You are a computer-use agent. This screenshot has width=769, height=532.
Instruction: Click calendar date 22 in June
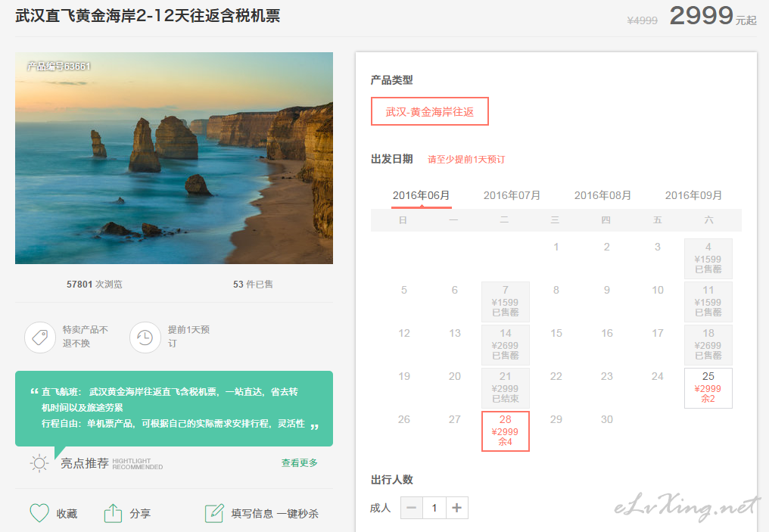tap(556, 376)
